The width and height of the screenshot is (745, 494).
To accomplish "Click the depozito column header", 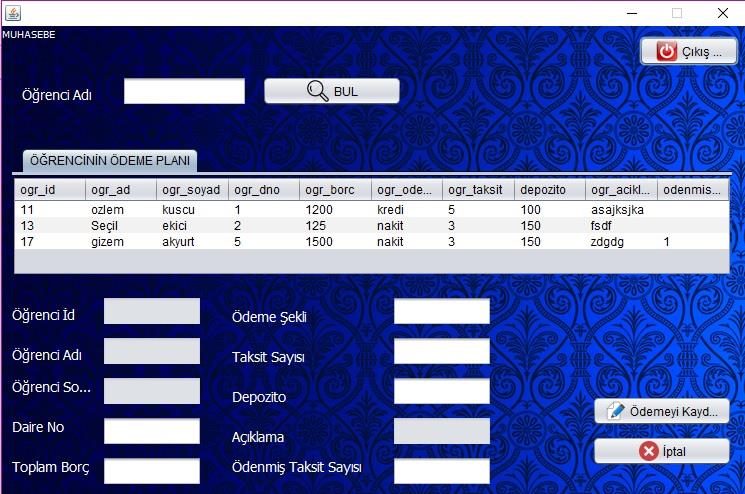I will (550, 189).
